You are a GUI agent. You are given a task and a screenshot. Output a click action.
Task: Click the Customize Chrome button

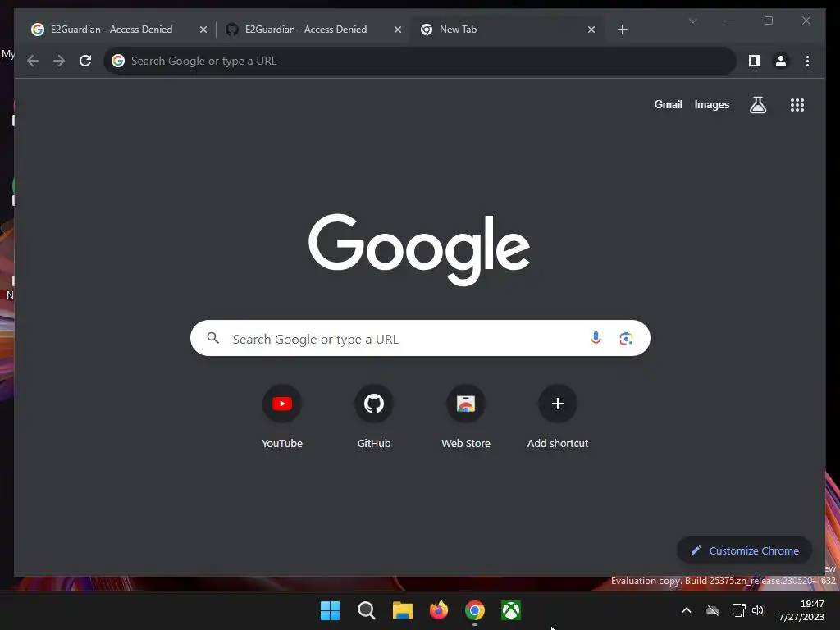(x=744, y=550)
